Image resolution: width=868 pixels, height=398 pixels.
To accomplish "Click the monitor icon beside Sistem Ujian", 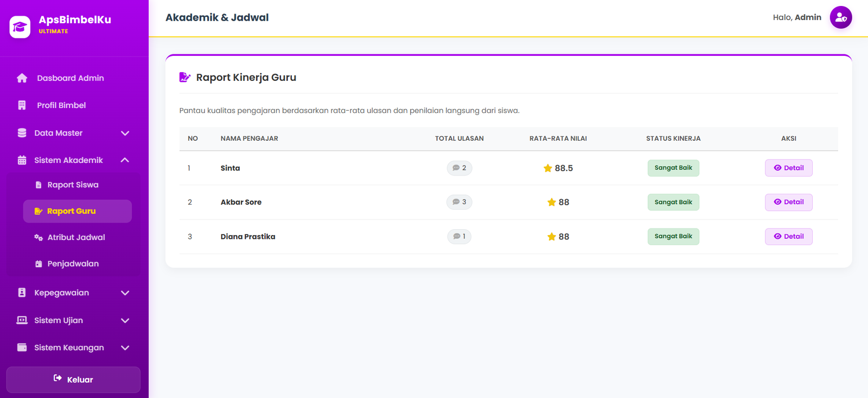I will pos(22,320).
